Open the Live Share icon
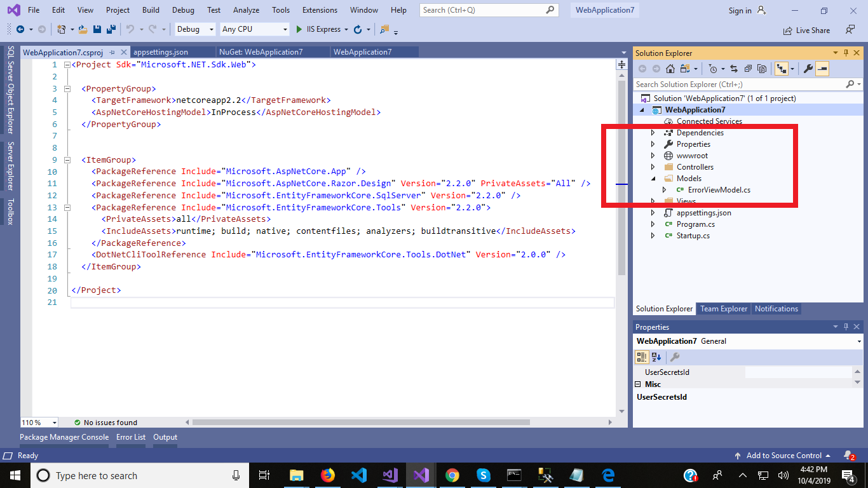Viewport: 868px width, 488px height. click(789, 30)
